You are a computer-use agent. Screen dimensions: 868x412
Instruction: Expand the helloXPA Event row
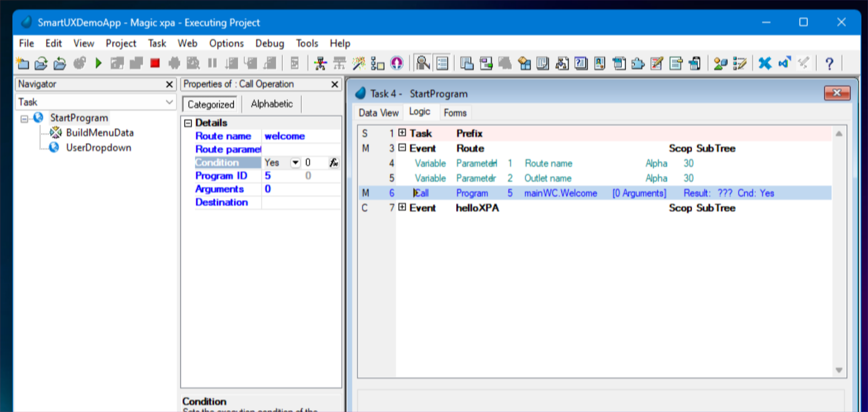click(402, 208)
